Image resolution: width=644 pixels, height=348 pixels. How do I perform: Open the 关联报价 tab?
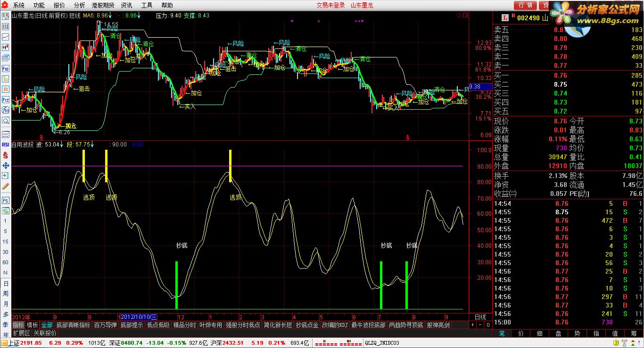[45, 333]
